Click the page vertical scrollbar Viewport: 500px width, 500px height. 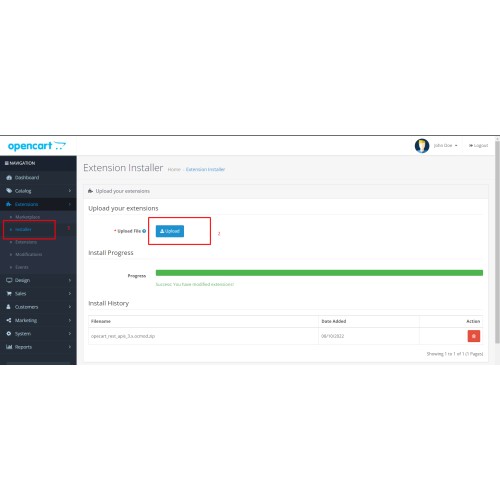497,241
